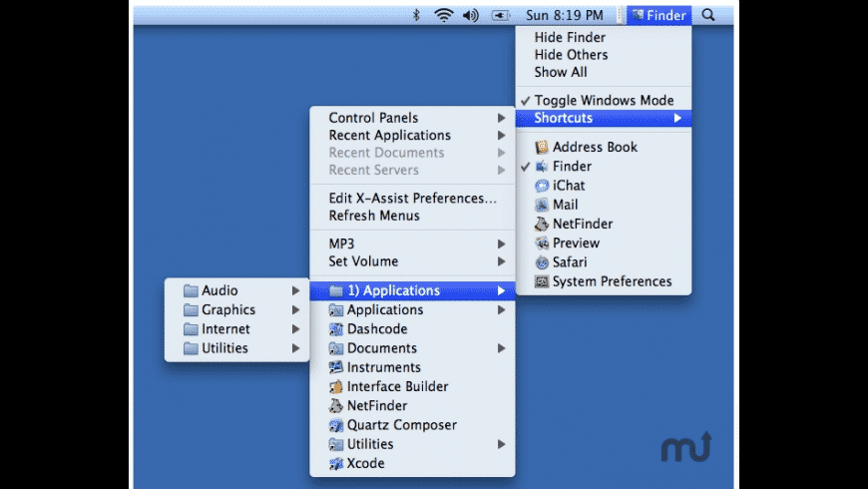Click the Applications folder submenu arrow
This screenshot has width=868, height=489.
tap(501, 309)
